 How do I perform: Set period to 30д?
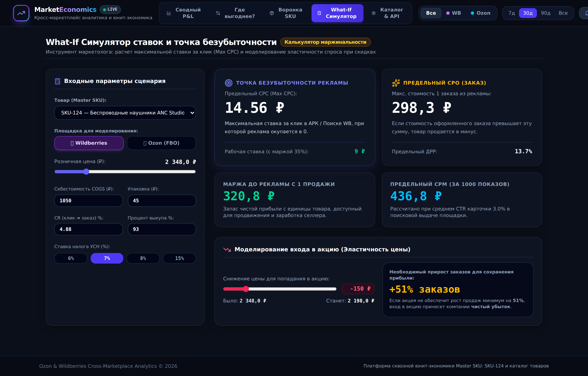pos(528,13)
